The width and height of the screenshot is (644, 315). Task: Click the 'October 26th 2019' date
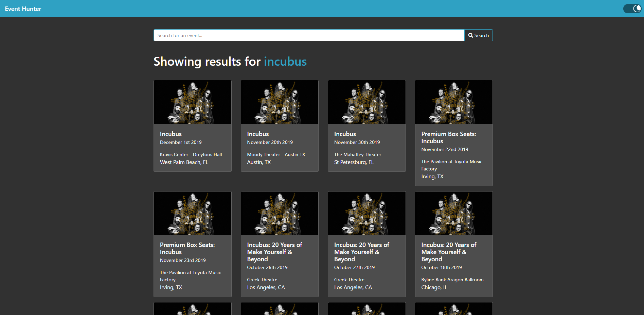point(267,267)
